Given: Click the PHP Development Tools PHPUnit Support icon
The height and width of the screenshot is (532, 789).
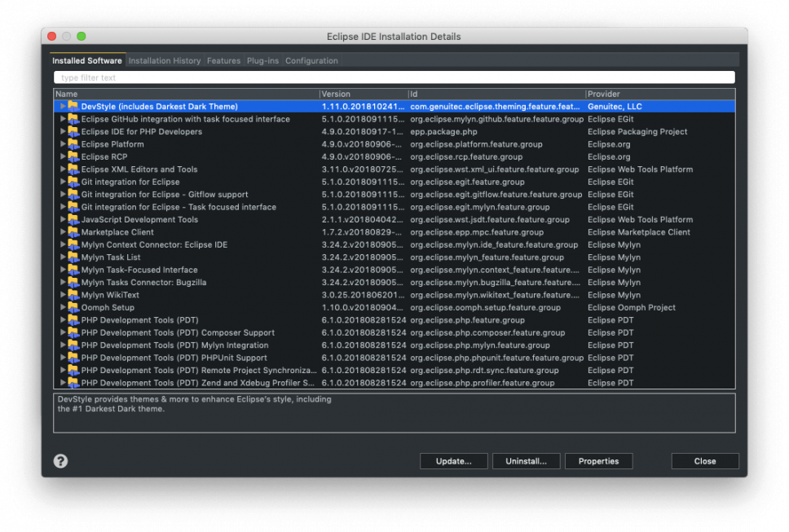Looking at the screenshot, I should [x=73, y=358].
